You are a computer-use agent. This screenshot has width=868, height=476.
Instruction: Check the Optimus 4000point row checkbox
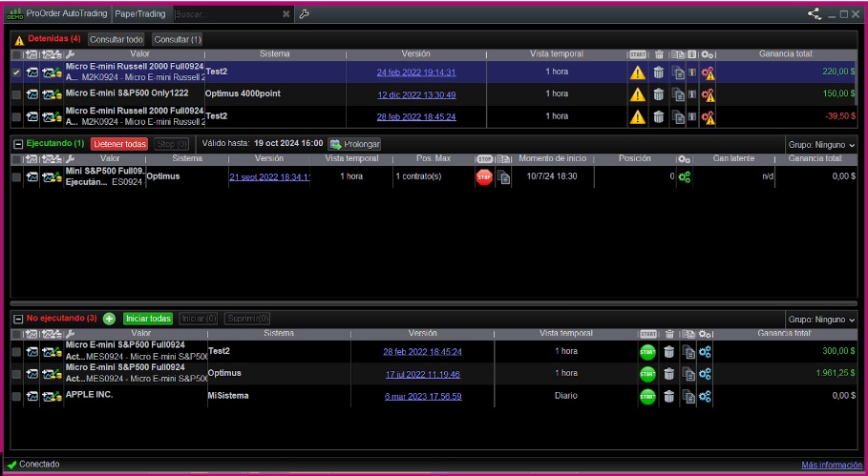pyautogui.click(x=16, y=93)
